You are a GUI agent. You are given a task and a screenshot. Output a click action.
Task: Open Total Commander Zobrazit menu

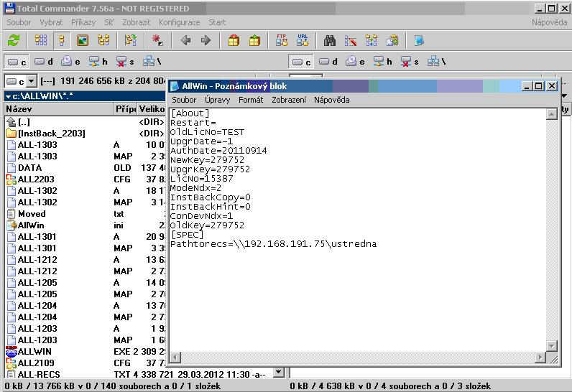(136, 22)
